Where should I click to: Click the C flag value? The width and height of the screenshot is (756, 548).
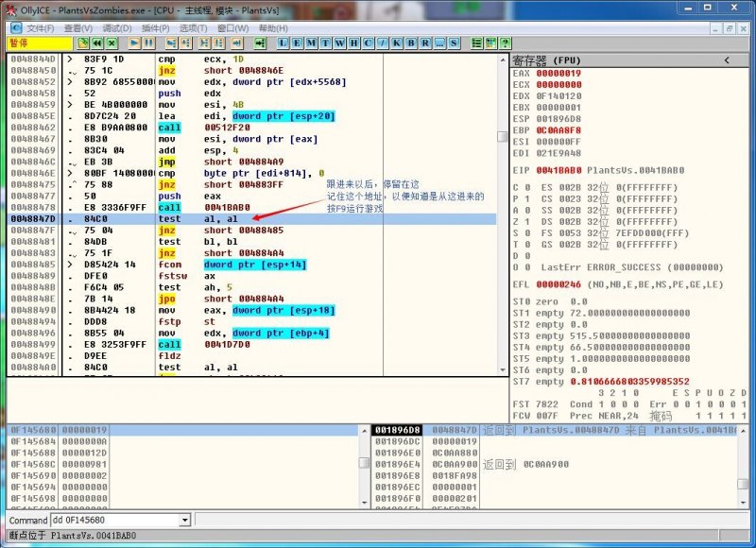click(527, 187)
